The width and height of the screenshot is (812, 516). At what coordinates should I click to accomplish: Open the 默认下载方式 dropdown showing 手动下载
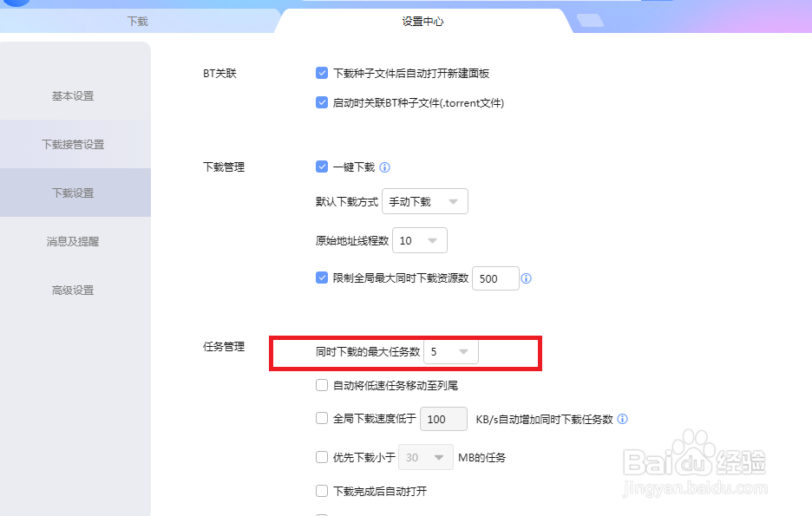click(x=425, y=200)
